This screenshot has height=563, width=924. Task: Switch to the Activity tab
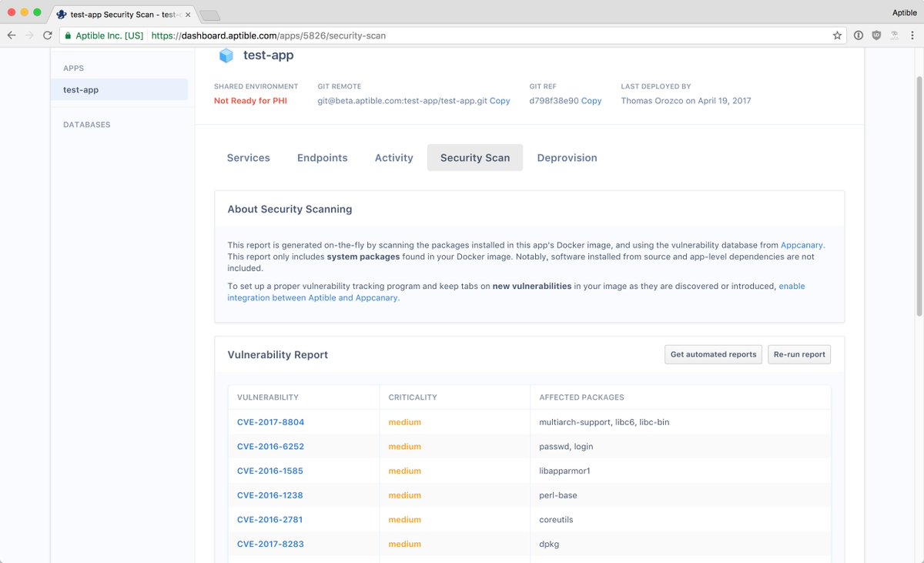click(x=394, y=157)
